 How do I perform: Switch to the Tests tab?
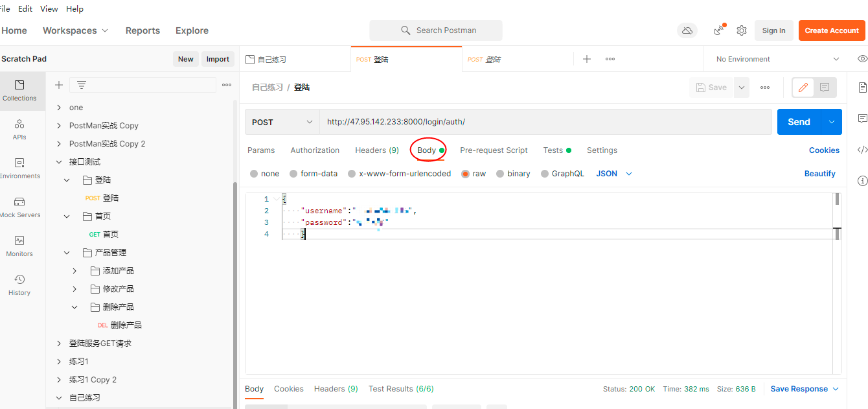557,150
